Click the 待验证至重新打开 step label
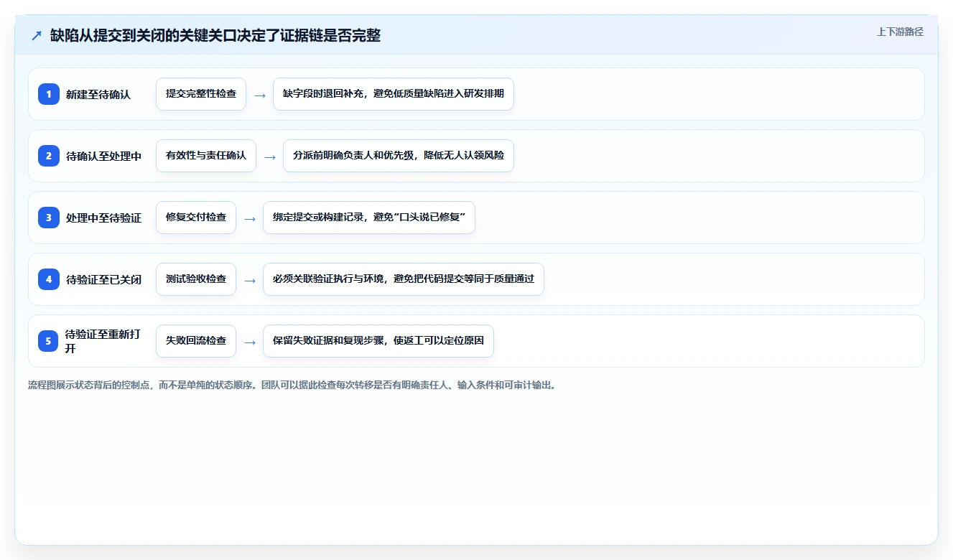 coord(103,341)
